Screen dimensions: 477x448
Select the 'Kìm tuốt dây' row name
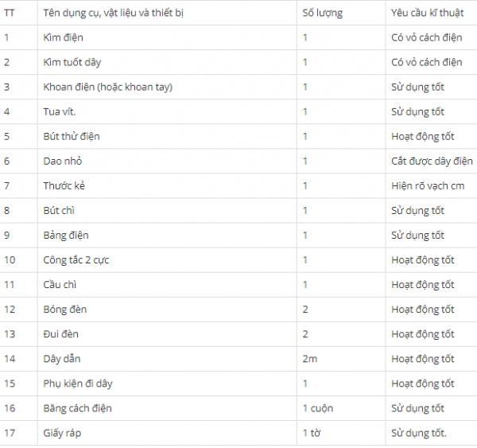pyautogui.click(x=72, y=62)
